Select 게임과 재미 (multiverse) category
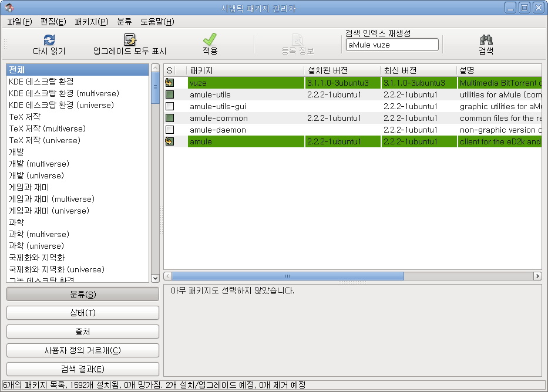This screenshot has height=392, width=548. pyautogui.click(x=78, y=199)
